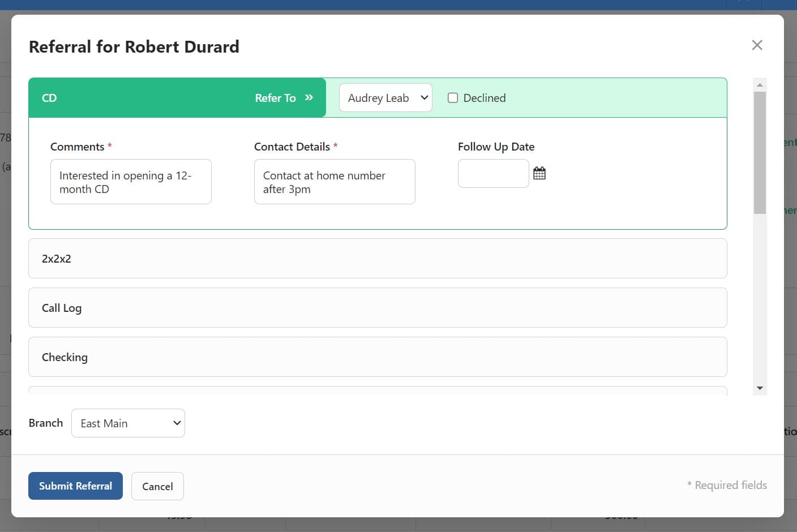Viewport: 797px width, 532px height.
Task: Click the Refer To double-arrow icon
Action: (309, 97)
